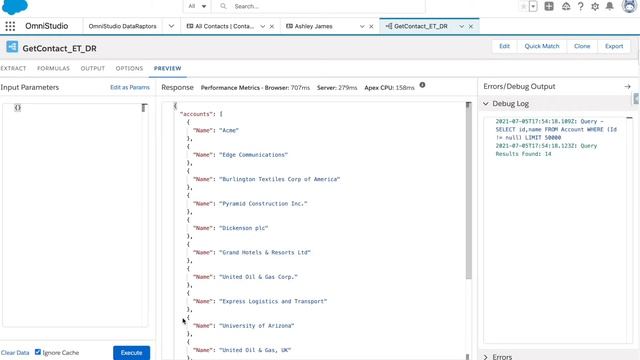Image resolution: width=640 pixels, height=360 pixels.
Task: Toggle the Ignore Cache checkbox
Action: [x=38, y=352]
